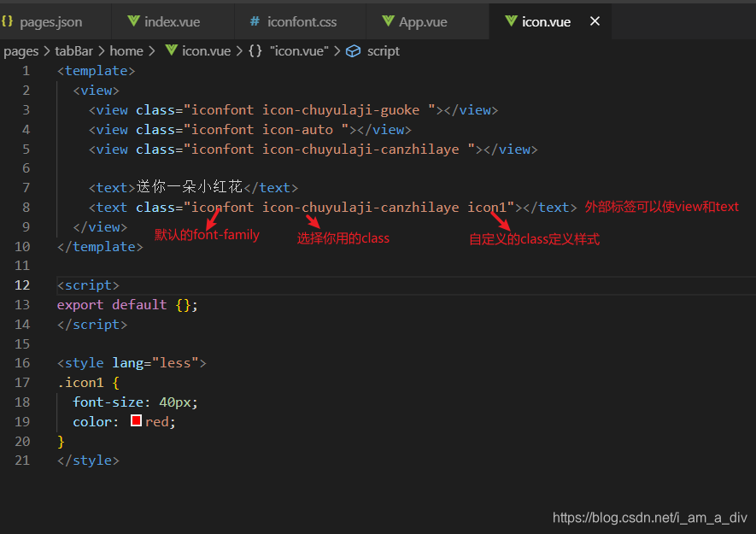Close the icon.vue tab
Viewport: 756px width, 534px height.
595,21
